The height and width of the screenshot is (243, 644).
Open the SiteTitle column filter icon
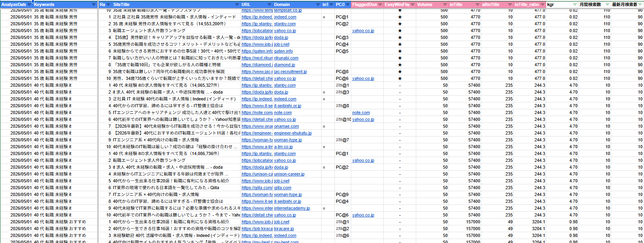(x=237, y=5)
